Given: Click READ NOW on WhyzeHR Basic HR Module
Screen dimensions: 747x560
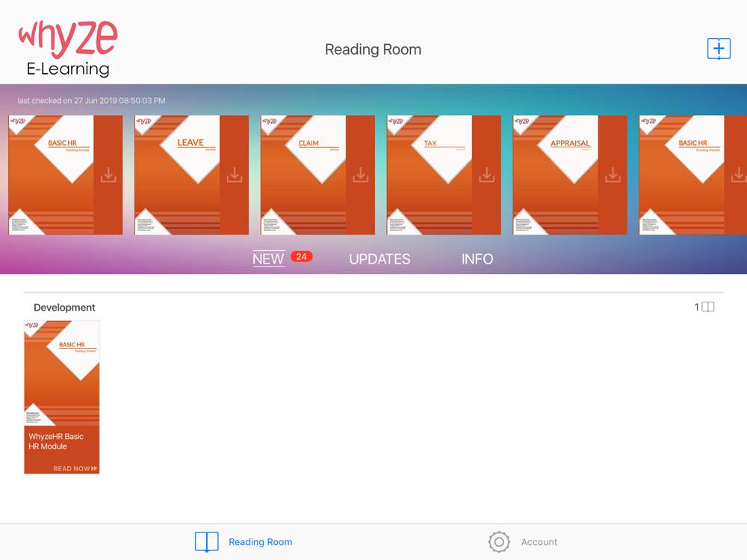Looking at the screenshot, I should click(75, 469).
